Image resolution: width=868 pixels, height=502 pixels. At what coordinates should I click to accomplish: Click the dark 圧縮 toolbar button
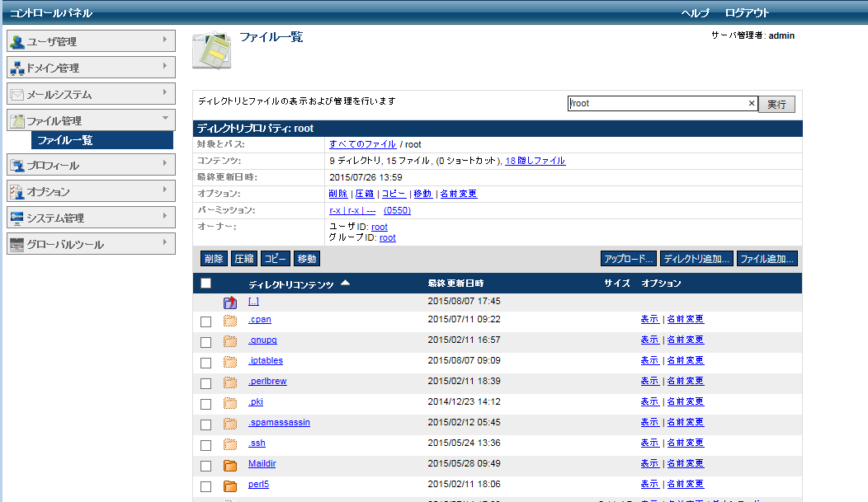pos(243,259)
